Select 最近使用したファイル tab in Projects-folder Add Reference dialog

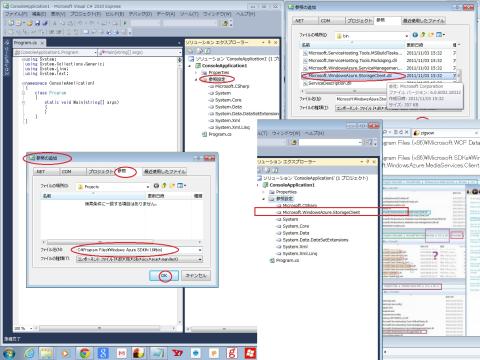(x=164, y=172)
